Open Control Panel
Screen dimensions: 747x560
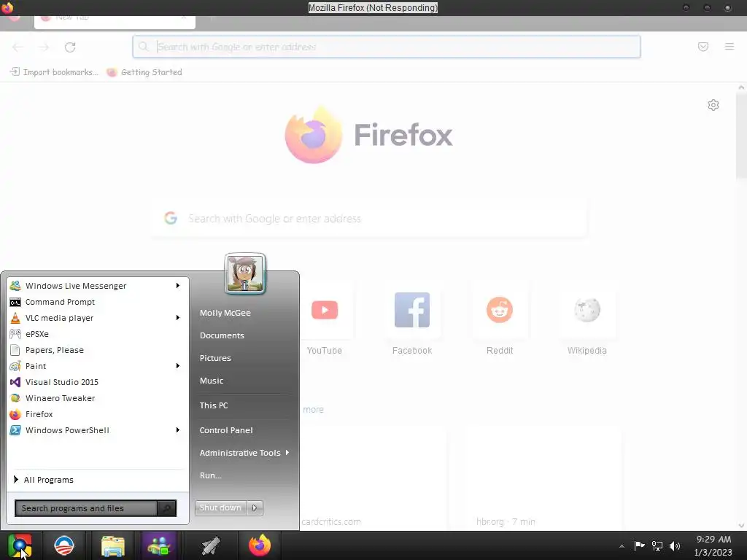coord(226,430)
